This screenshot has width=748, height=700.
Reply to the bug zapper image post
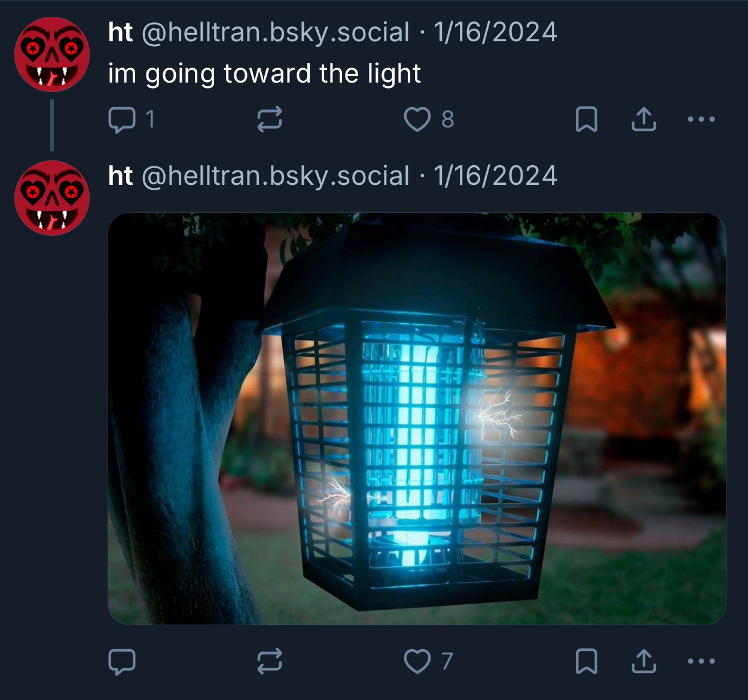point(122,661)
